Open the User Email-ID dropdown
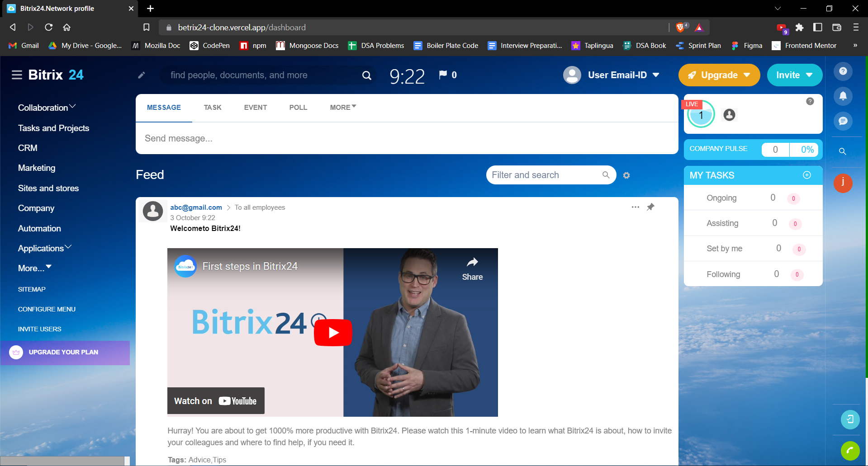 click(x=624, y=75)
